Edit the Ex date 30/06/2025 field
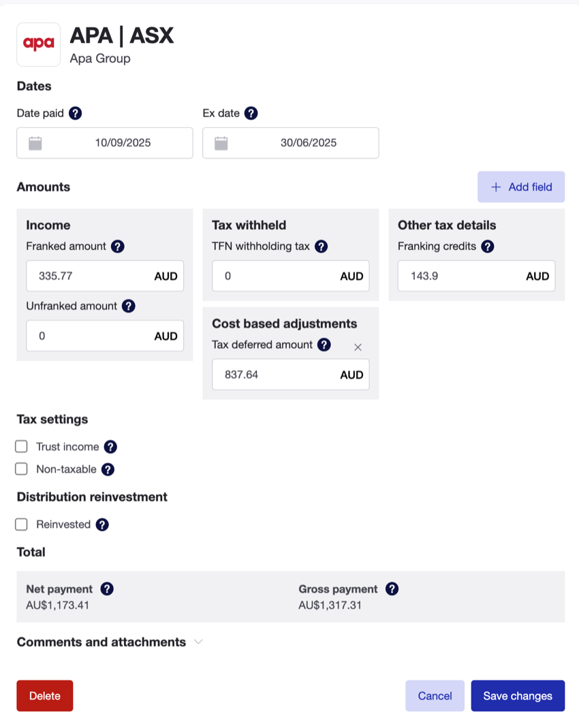This screenshot has width=579, height=728. [x=291, y=143]
